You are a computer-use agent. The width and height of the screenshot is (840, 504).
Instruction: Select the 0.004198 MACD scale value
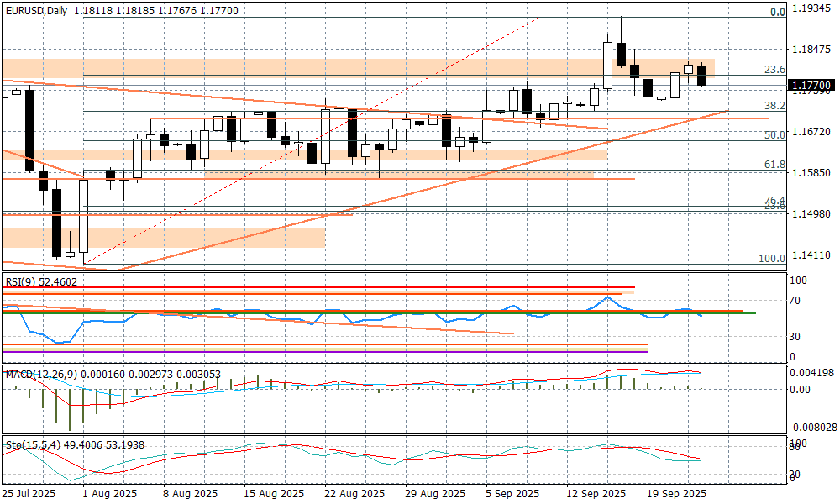click(814, 372)
